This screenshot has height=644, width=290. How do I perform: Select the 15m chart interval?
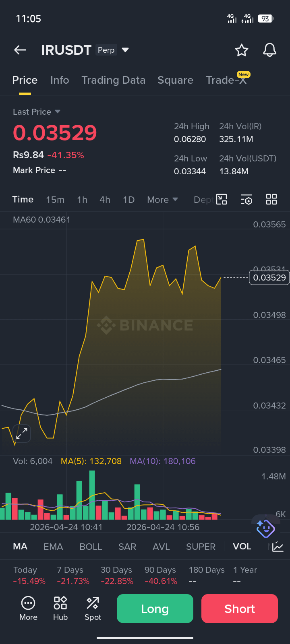point(55,200)
